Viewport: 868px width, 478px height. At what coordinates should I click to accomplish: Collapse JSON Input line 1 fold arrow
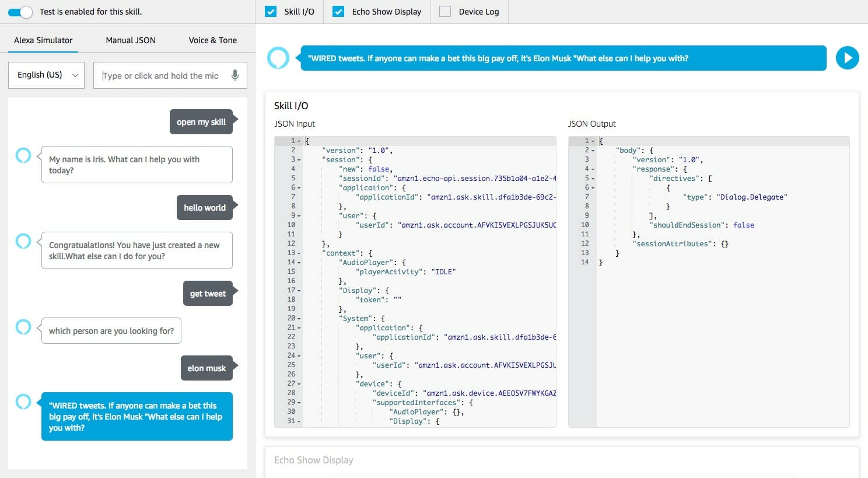coord(299,141)
